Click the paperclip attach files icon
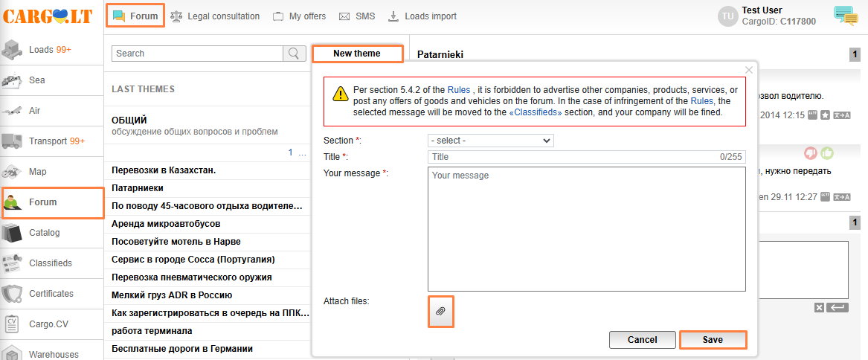The image size is (868, 360). coord(440,311)
